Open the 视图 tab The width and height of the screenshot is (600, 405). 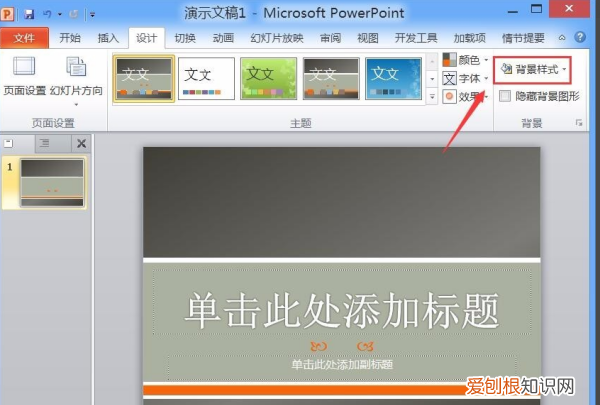pos(368,38)
